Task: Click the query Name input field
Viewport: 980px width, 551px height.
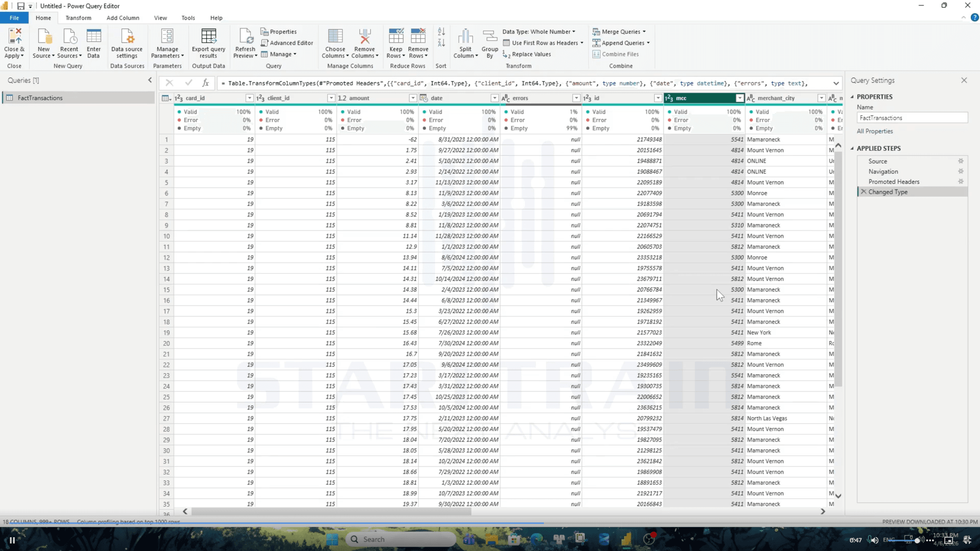Action: [912, 118]
